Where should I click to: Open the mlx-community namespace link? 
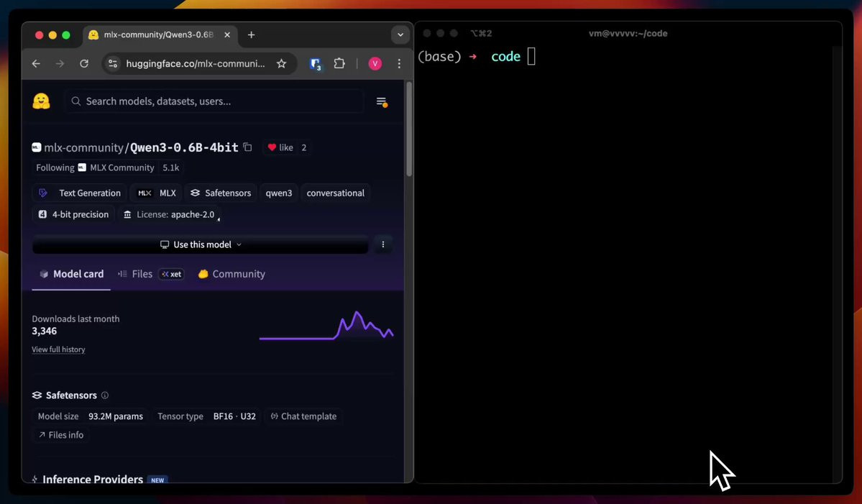tap(83, 147)
